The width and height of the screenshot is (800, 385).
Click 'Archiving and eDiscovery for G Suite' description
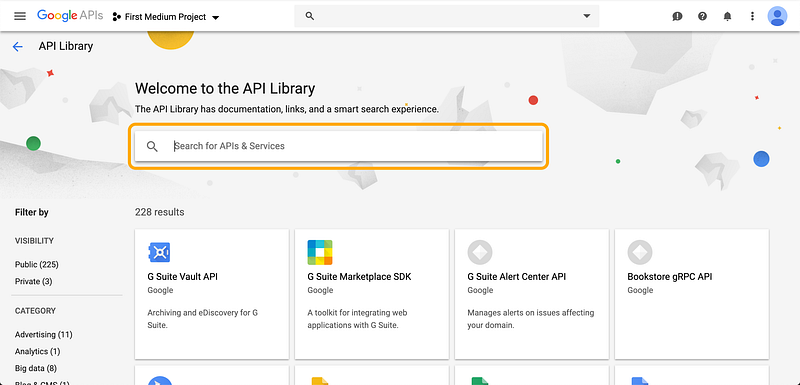[203, 319]
